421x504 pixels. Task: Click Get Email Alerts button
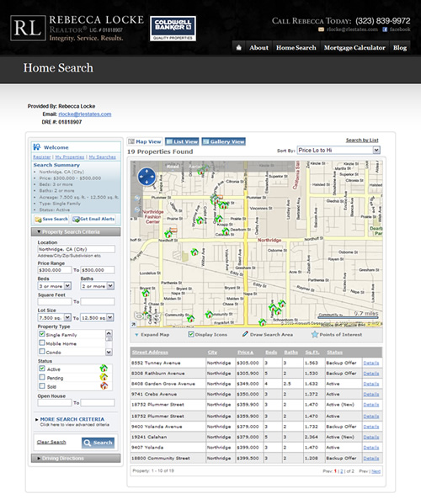[x=94, y=220]
